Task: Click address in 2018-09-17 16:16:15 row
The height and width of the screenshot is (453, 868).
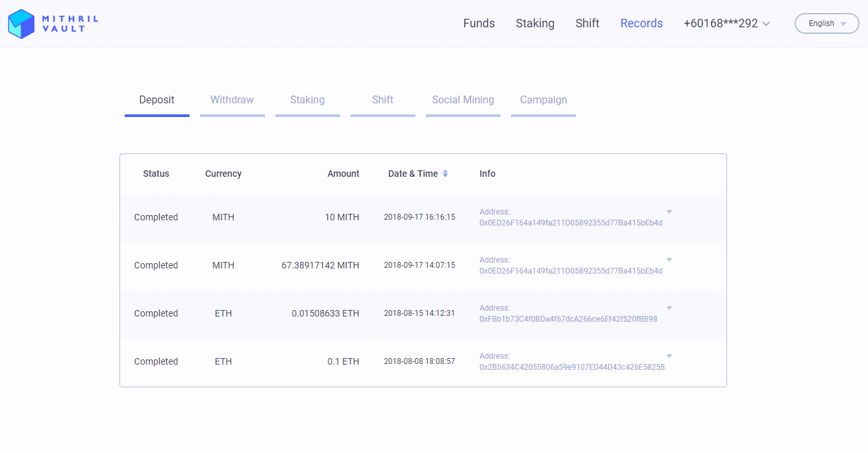Action: pyautogui.click(x=571, y=223)
